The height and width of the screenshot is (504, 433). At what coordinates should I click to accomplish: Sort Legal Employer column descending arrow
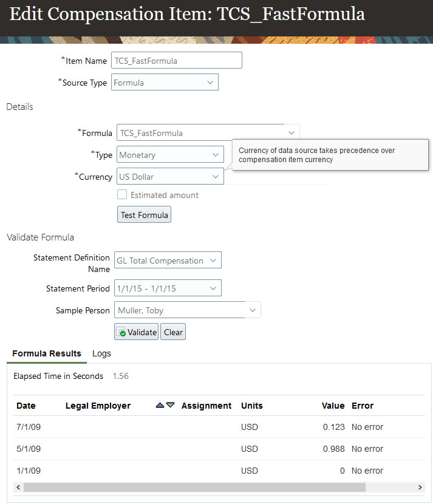171,406
